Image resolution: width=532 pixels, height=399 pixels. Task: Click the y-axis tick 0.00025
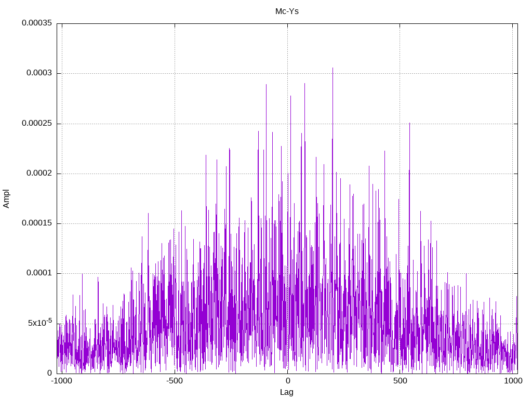pos(37,123)
